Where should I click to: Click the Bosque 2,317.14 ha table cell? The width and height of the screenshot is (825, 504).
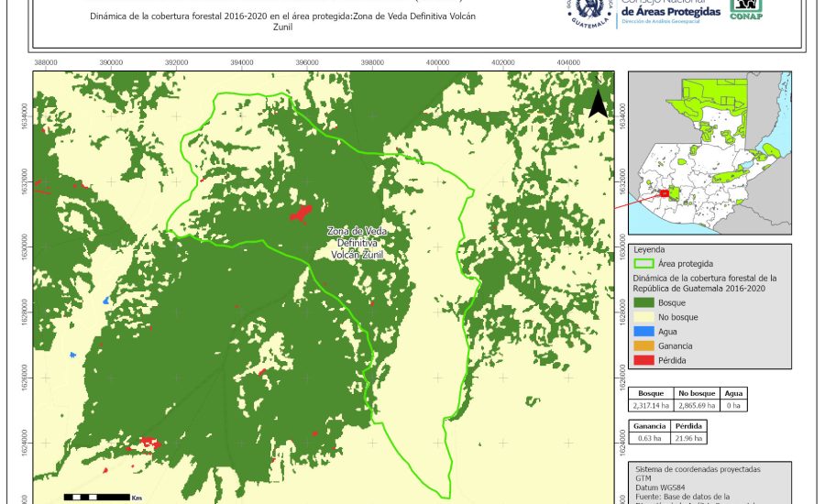pyautogui.click(x=651, y=404)
